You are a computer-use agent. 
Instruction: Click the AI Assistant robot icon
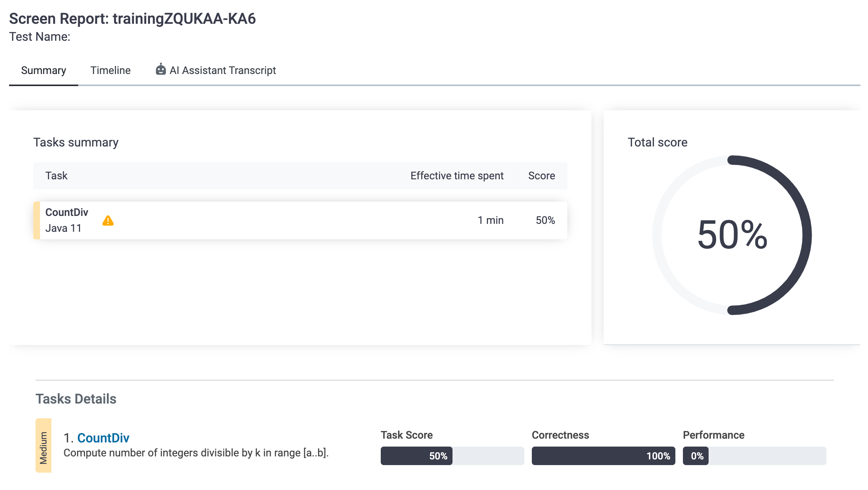[161, 70]
